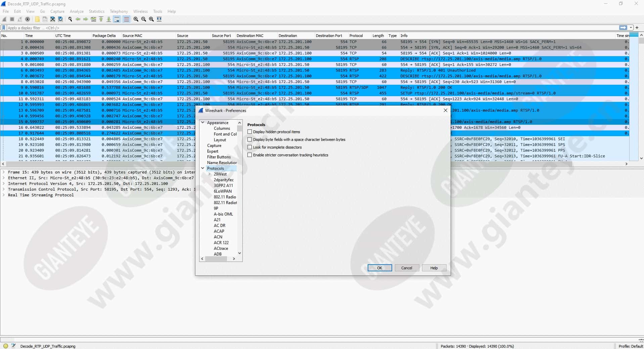Enable Look for incomplete dissectors
The image size is (644, 349).
249,147
